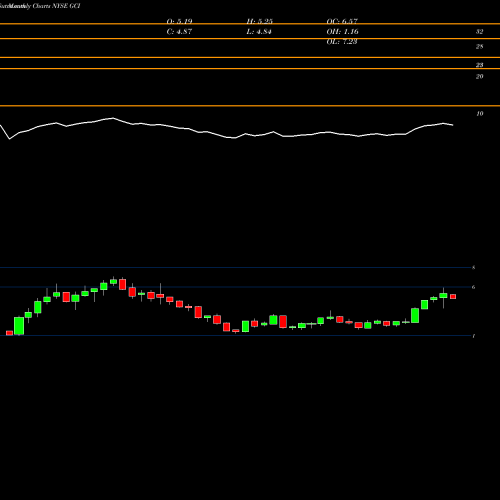Click the low price value "L: 4.84"

[259, 32]
